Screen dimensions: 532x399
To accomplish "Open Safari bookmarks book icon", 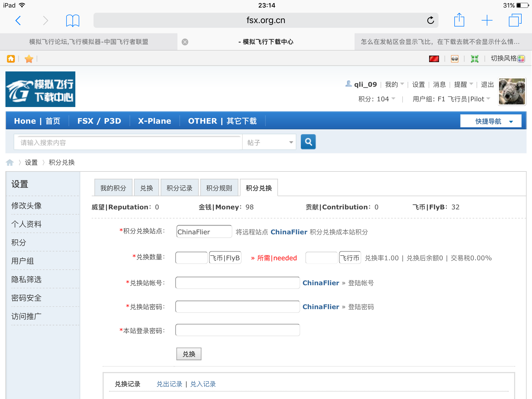I will coord(73,21).
